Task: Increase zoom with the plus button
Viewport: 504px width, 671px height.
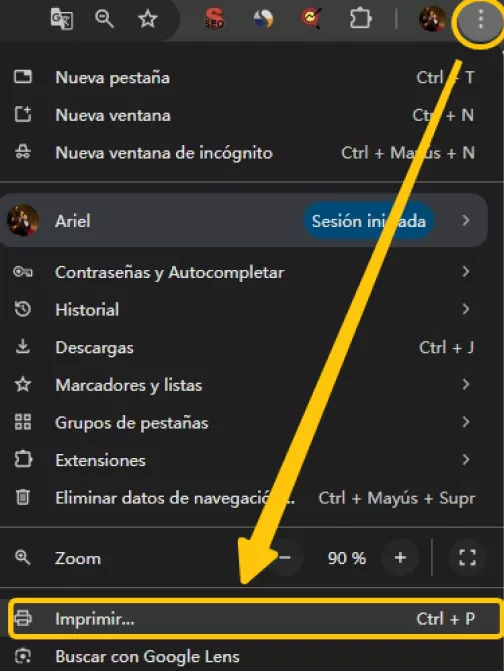Action: (400, 558)
